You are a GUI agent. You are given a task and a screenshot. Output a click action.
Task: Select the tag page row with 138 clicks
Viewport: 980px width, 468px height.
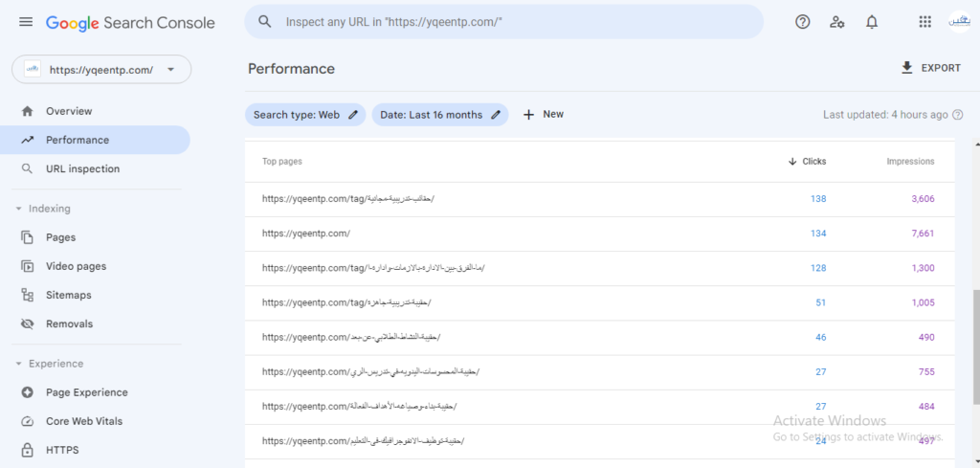599,199
